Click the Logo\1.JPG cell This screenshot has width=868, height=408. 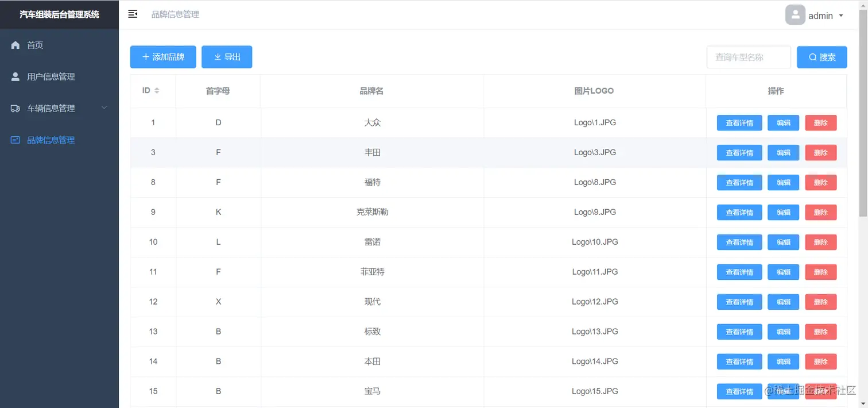coord(595,122)
